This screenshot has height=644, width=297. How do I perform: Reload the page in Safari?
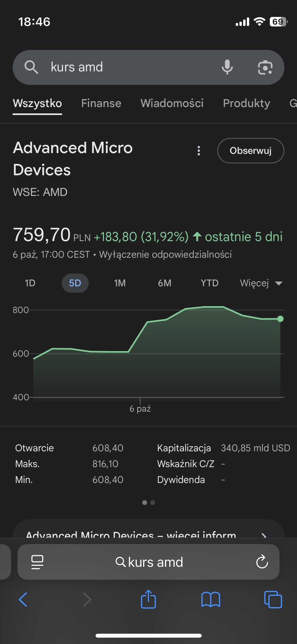coord(262,562)
